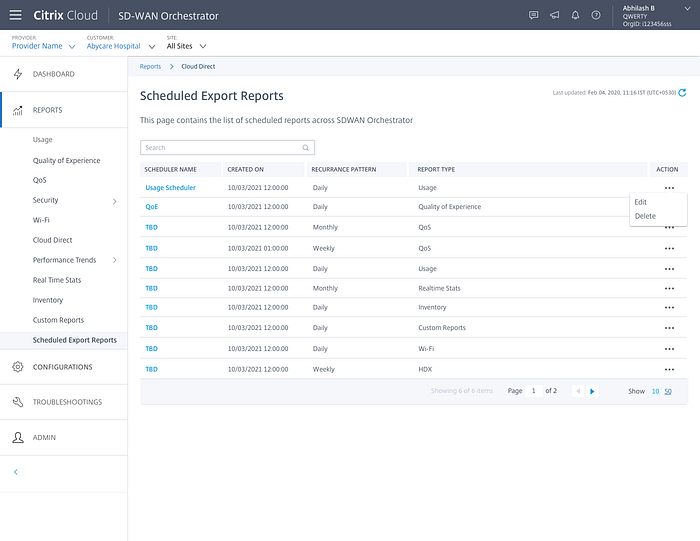
Task: Select Usage under Reports
Action: (42, 140)
